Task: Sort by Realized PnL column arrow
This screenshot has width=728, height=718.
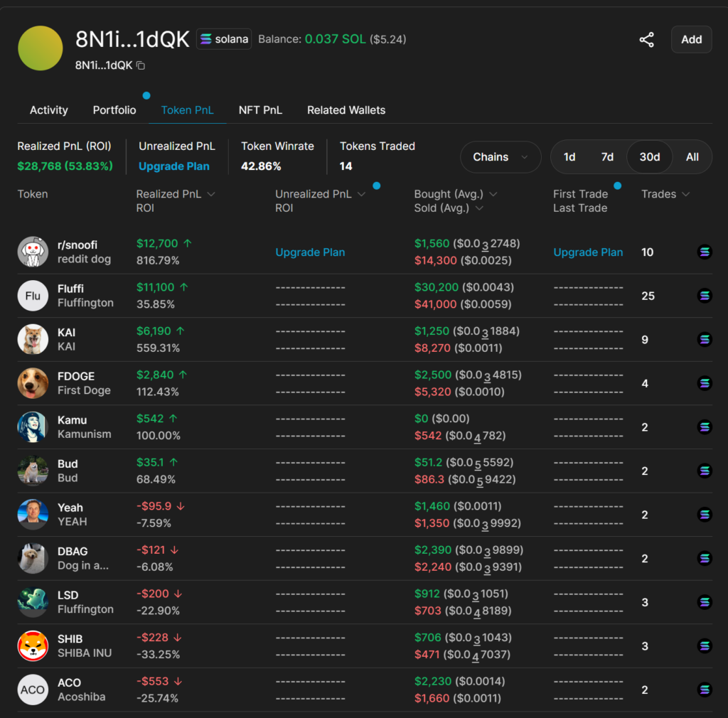Action: [x=210, y=194]
